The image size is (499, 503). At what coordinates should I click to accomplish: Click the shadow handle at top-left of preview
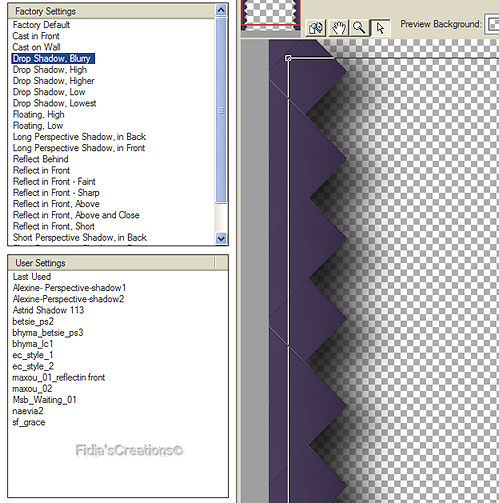coord(288,58)
